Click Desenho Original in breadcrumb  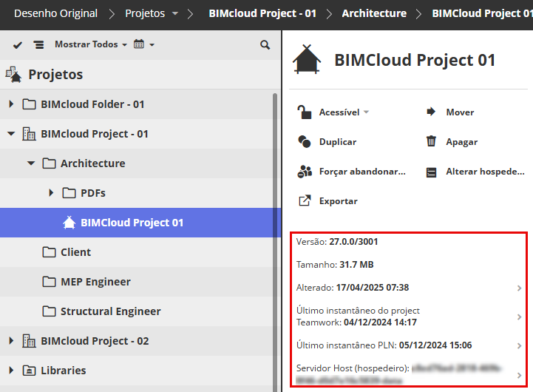[x=55, y=13]
